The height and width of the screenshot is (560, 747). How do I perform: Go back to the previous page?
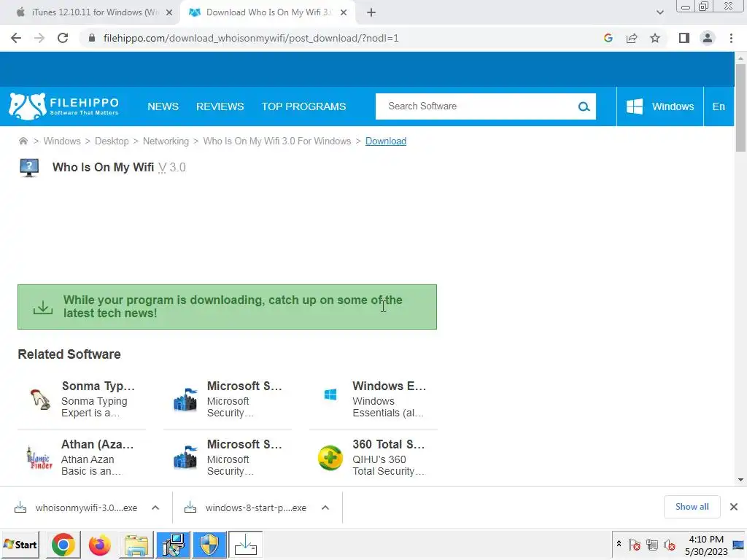pos(16,38)
